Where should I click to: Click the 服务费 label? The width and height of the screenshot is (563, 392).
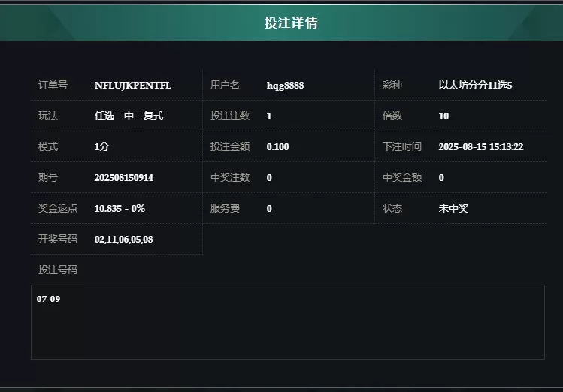click(x=225, y=208)
